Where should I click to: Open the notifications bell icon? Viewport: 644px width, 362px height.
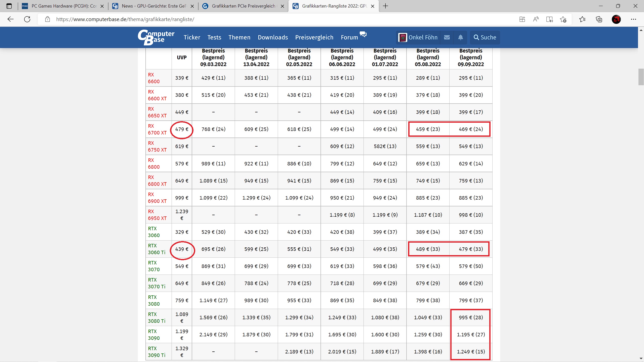pos(460,37)
